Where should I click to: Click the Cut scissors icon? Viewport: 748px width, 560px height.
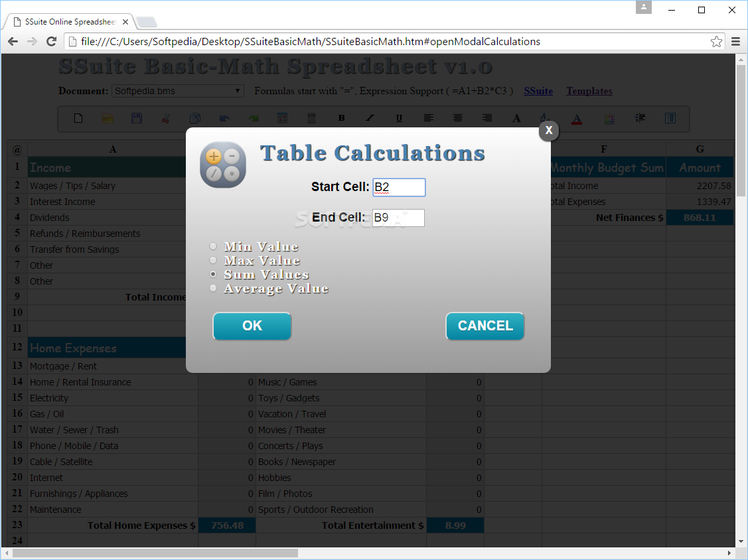click(x=165, y=118)
